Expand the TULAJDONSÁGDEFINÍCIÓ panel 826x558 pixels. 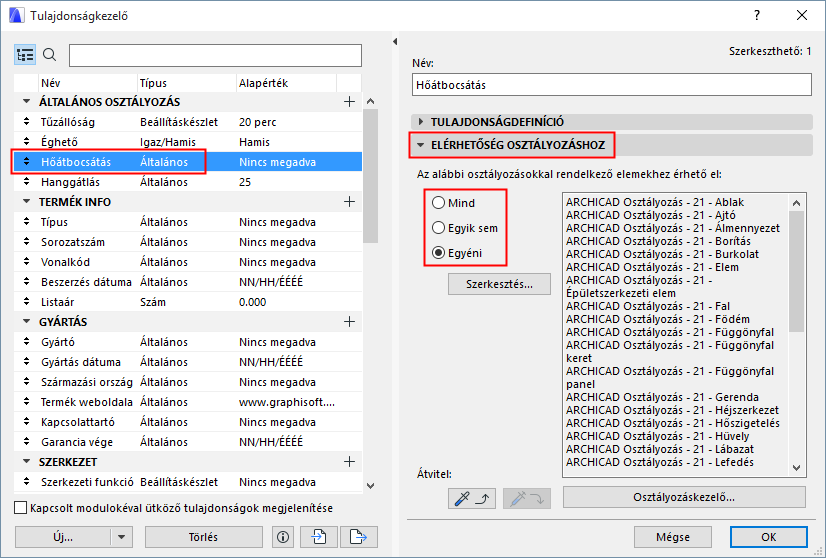point(421,122)
